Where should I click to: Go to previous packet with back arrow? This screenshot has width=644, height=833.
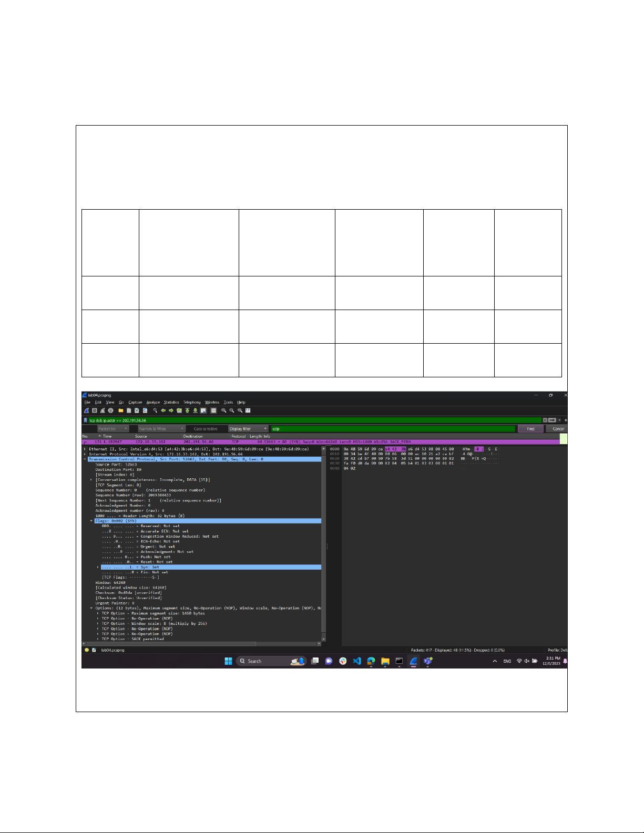pyautogui.click(x=163, y=410)
